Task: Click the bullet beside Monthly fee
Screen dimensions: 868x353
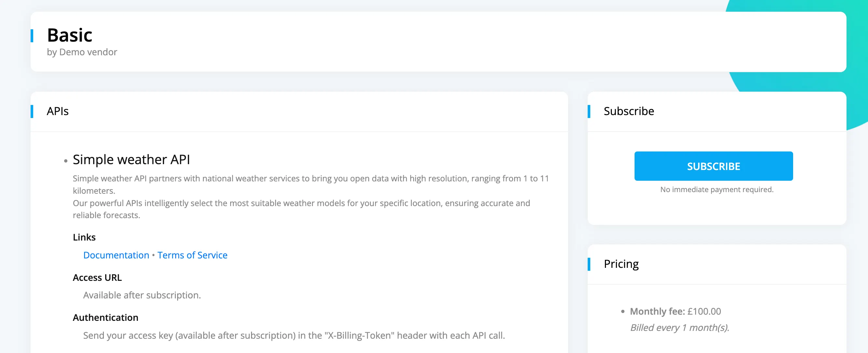Action: click(623, 312)
